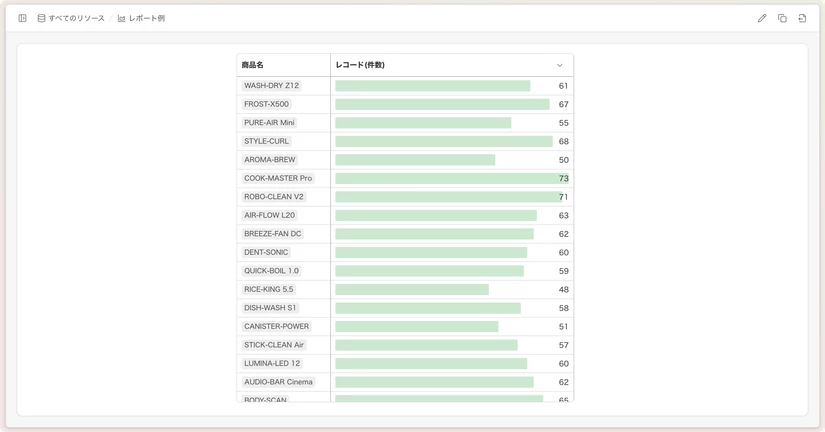Click the chart icon beside レポート例
825x432 pixels.
pos(122,18)
